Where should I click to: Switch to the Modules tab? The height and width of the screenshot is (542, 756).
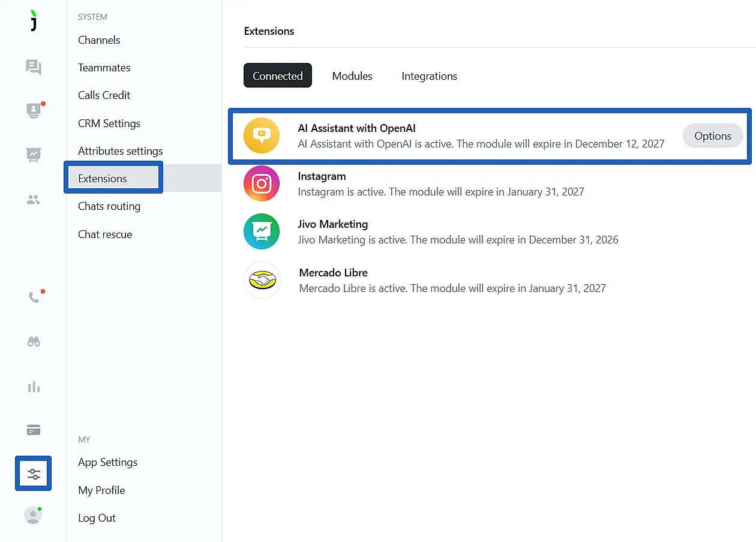coord(352,76)
